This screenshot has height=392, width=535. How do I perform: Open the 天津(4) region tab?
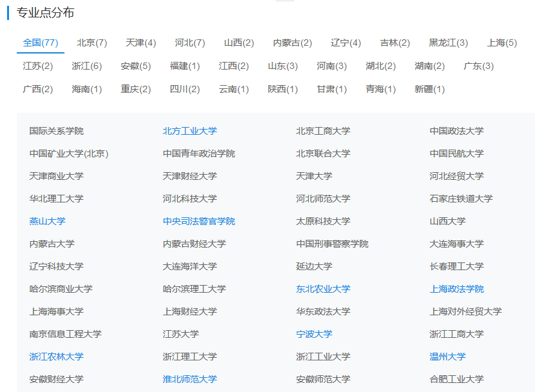(141, 43)
